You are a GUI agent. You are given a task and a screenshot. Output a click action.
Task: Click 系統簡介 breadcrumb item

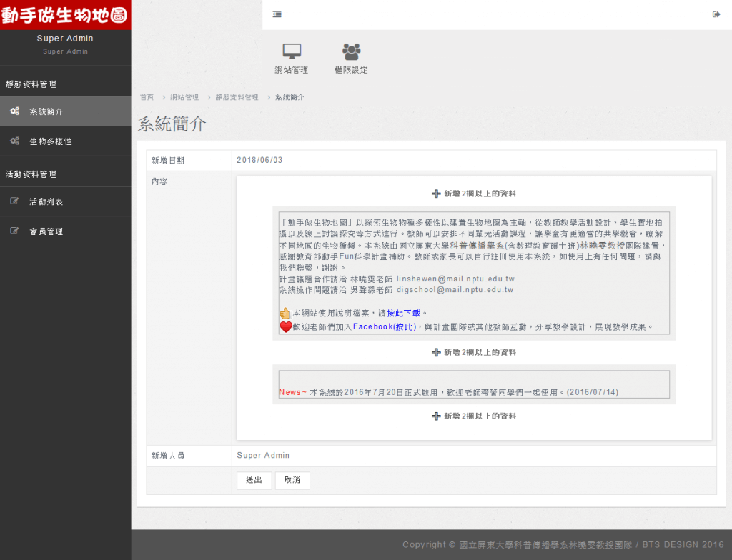[290, 97]
